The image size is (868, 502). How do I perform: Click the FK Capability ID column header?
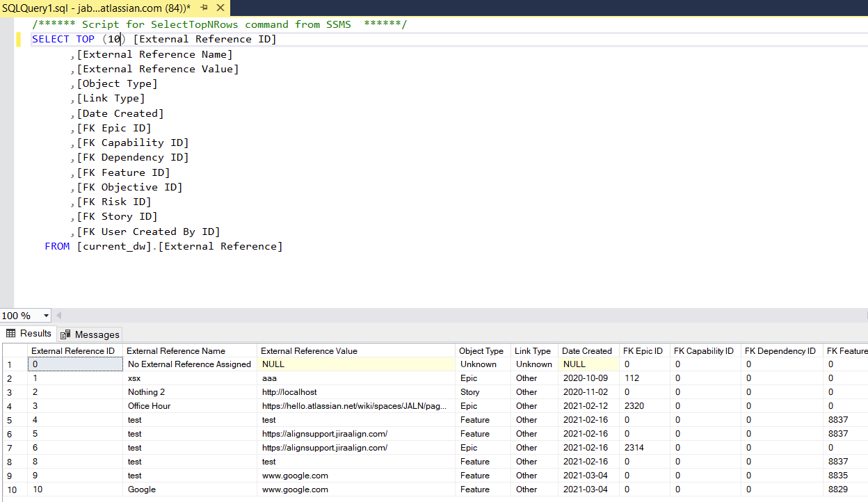pos(705,350)
